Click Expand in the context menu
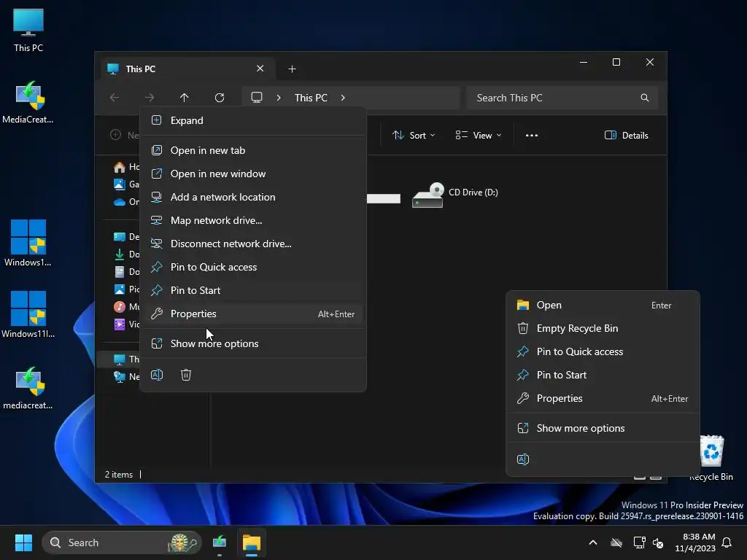Image resolution: width=747 pixels, height=560 pixels. click(x=253, y=120)
